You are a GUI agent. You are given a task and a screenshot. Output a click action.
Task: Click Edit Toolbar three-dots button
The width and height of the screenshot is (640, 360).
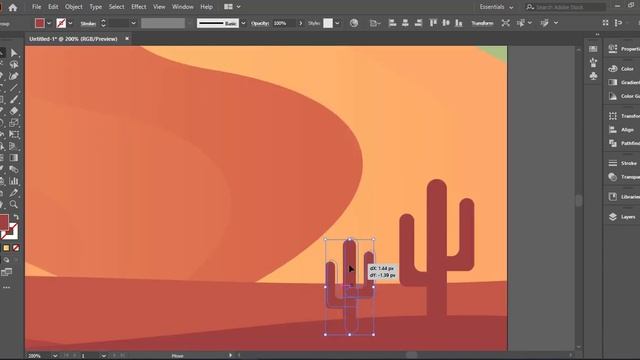[x=7, y=287]
